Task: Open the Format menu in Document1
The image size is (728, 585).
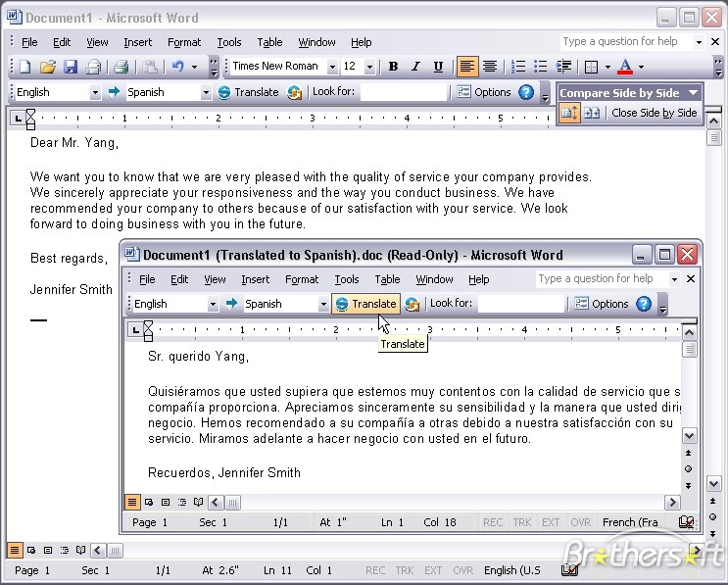Action: pyautogui.click(x=183, y=42)
